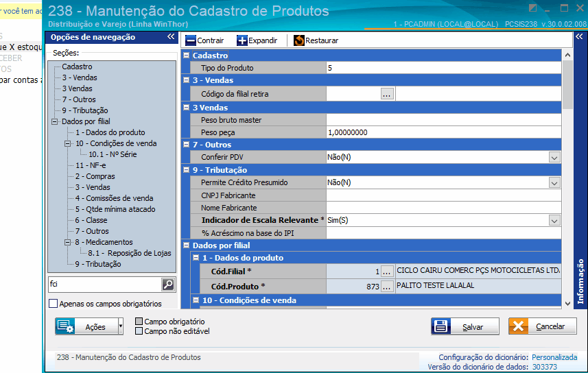Collapse the 3 - Vendas section
This screenshot has width=588, height=373.
(187, 80)
